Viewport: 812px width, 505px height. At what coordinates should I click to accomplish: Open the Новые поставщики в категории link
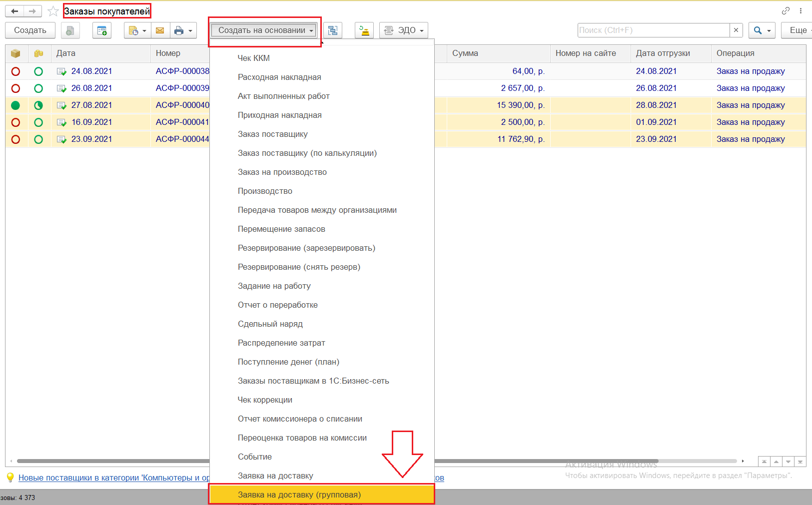114,478
